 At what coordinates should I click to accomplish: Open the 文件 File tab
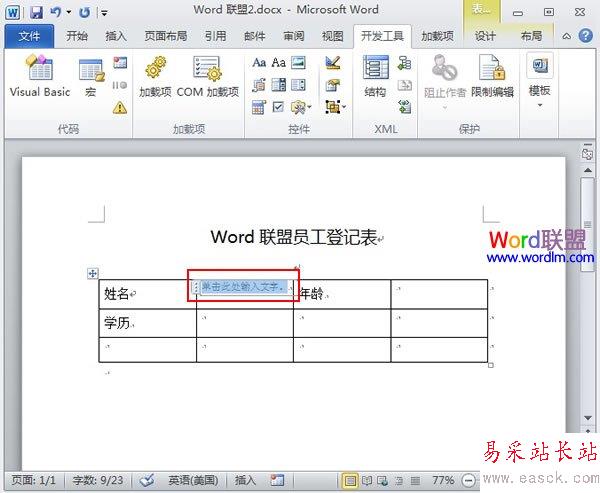(x=29, y=36)
